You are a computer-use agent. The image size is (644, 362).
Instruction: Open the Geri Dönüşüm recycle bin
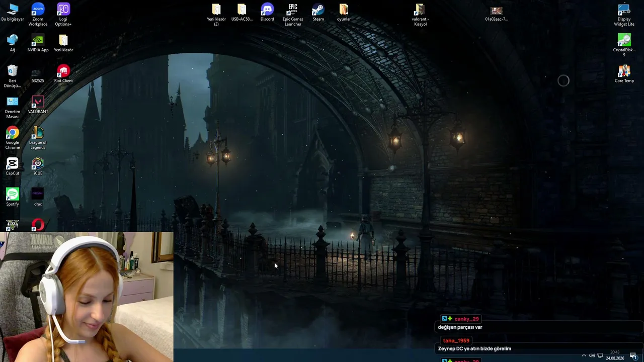(13, 76)
